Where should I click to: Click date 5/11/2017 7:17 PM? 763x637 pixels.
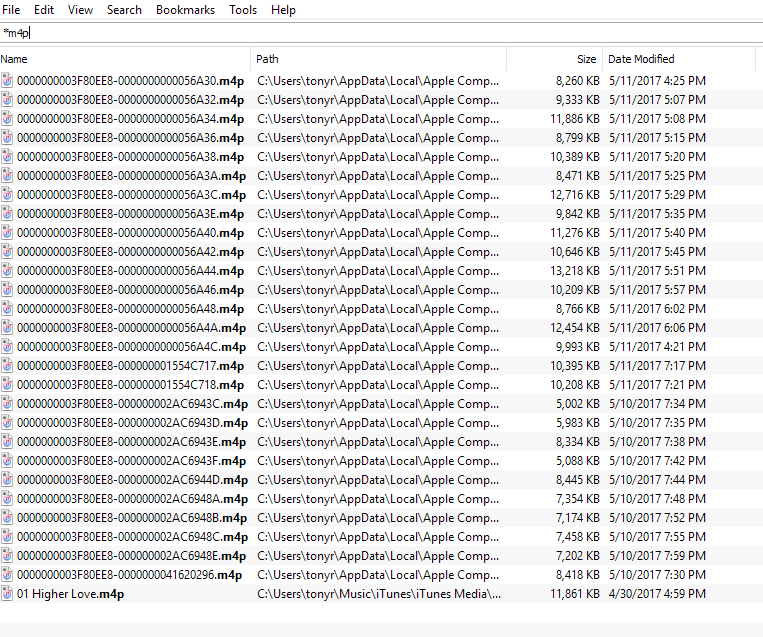[657, 365]
